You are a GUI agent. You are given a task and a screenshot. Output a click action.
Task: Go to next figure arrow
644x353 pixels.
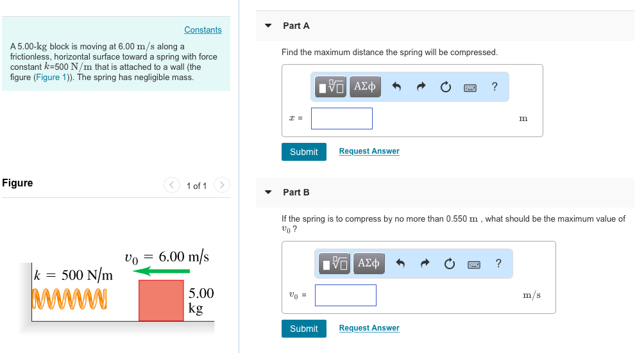222,186
